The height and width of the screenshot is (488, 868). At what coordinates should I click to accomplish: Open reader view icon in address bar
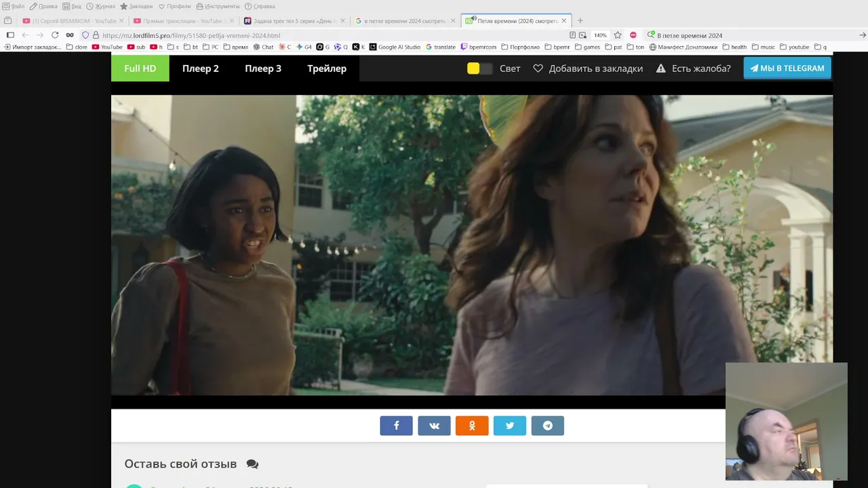coord(573,35)
